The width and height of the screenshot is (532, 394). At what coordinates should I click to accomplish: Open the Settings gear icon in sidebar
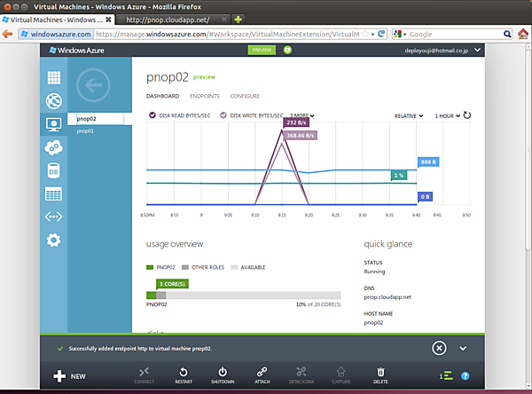[53, 240]
